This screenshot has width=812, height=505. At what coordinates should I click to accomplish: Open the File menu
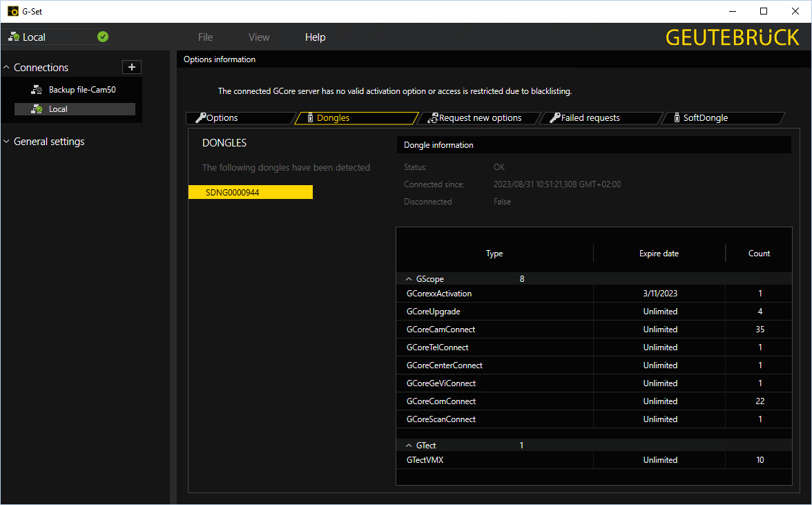pyautogui.click(x=205, y=37)
